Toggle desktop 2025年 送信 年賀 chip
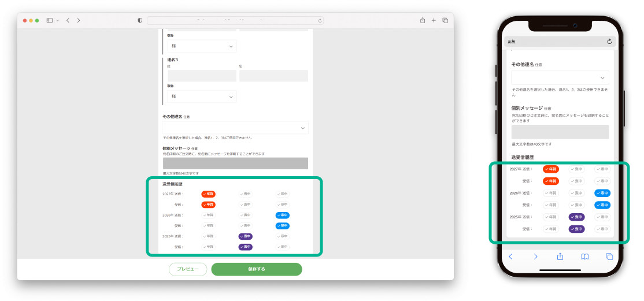The height and width of the screenshot is (301, 644). (x=208, y=236)
